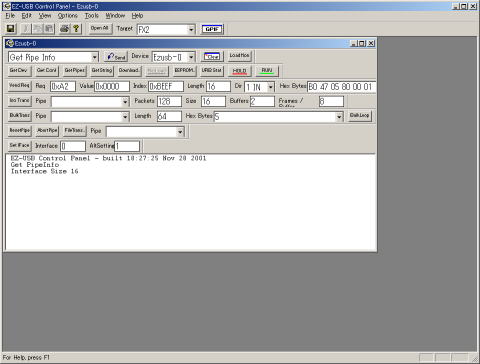Click the AbortPipe button
The width and height of the screenshot is (480, 364).
[47, 131]
